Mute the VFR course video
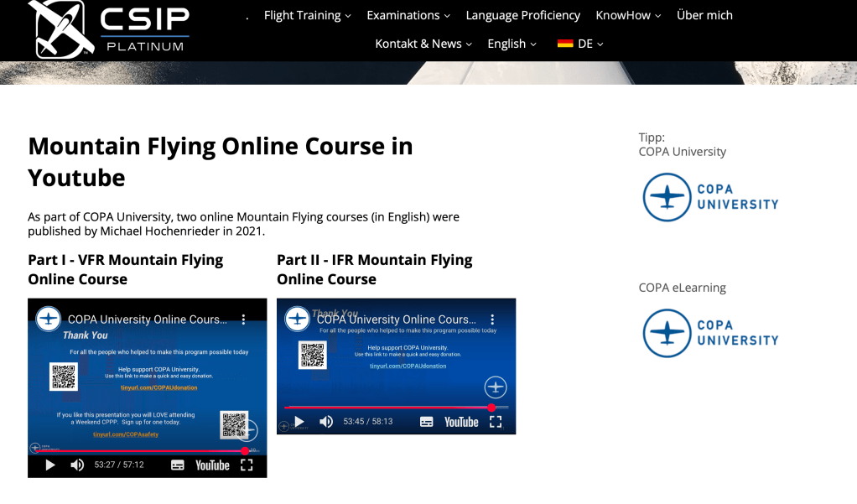 pos(77,465)
